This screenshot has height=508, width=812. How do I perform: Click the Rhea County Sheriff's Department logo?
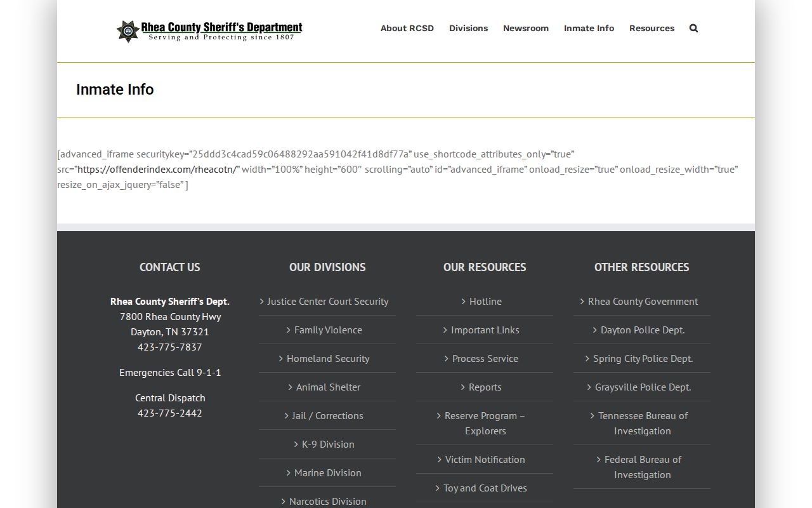[209, 30]
